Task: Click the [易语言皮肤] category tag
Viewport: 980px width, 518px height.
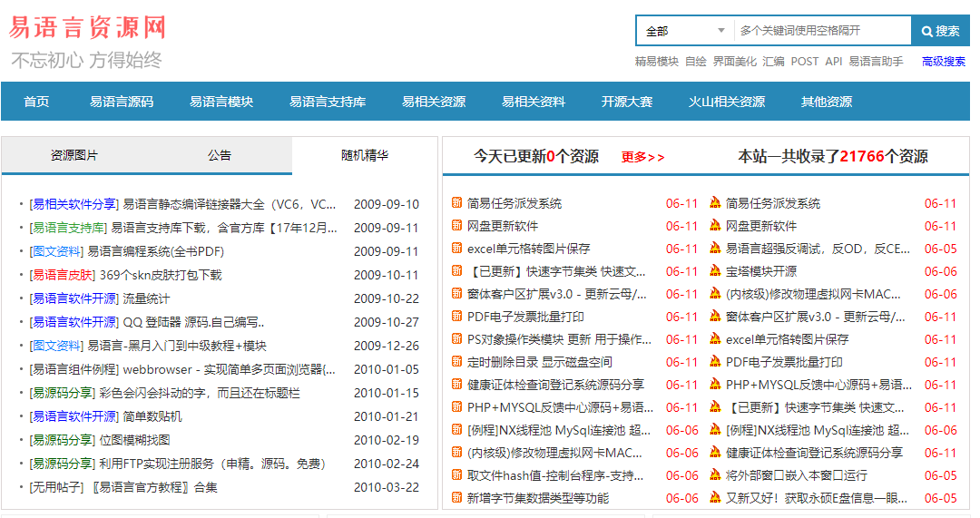Action: 62,275
